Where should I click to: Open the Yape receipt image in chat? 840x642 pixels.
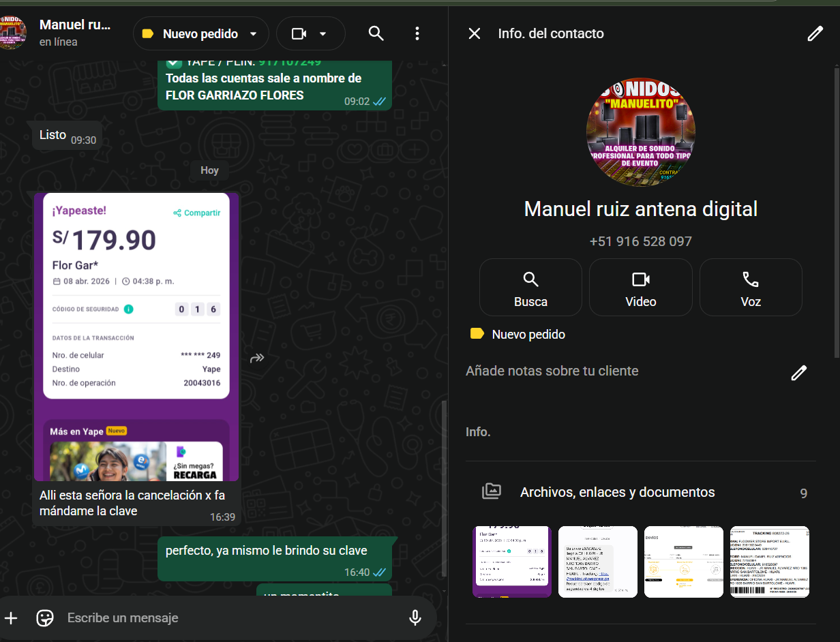[136, 337]
